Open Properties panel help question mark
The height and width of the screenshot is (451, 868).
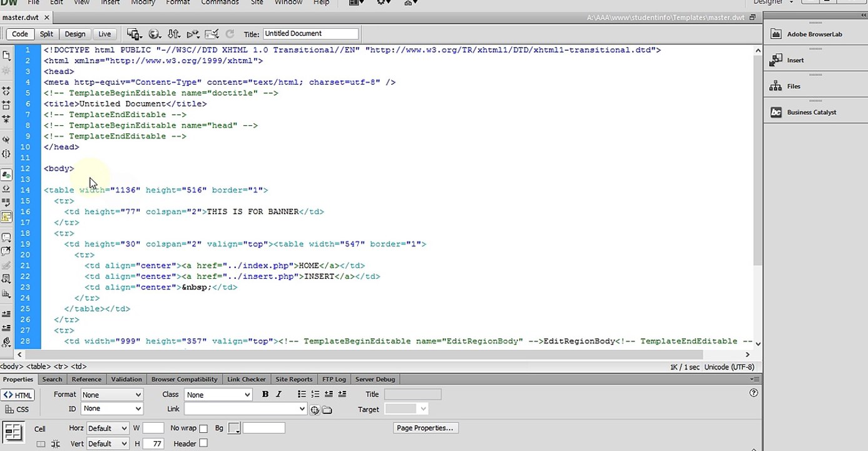(753, 393)
